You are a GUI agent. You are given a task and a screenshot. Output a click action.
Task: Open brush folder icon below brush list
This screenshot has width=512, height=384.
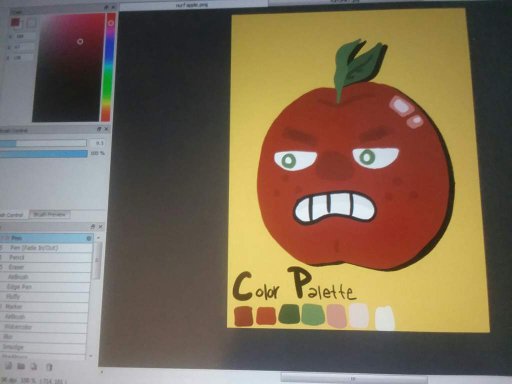coord(21,366)
